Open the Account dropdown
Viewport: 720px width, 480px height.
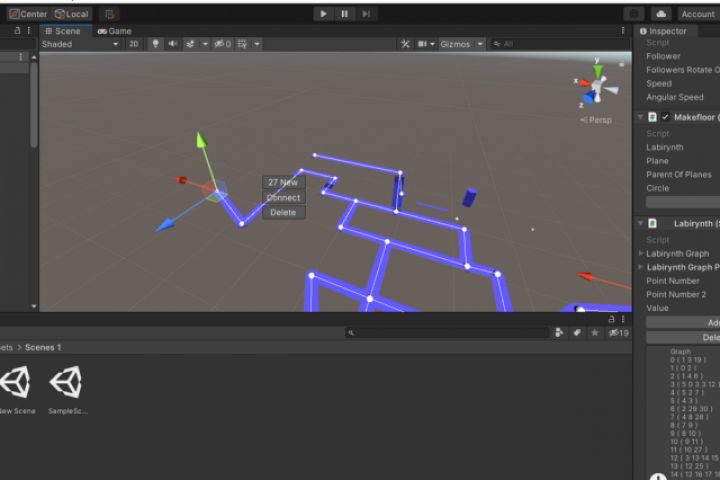pyautogui.click(x=698, y=14)
